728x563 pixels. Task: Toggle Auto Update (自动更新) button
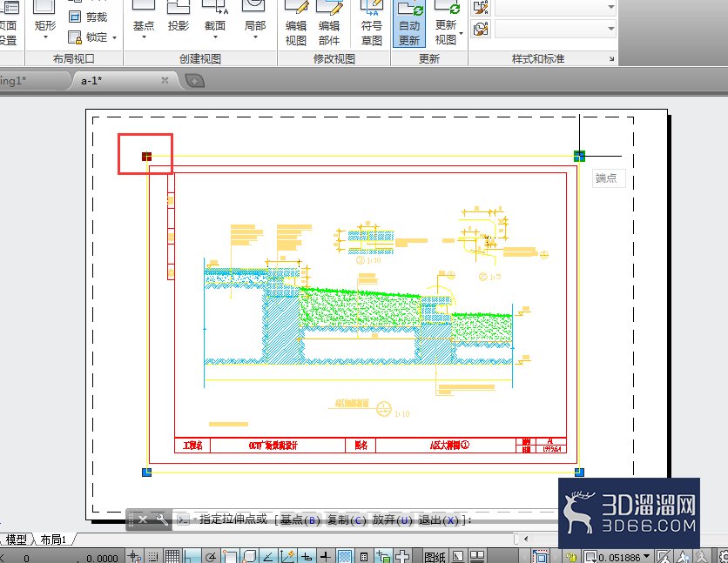(x=409, y=23)
